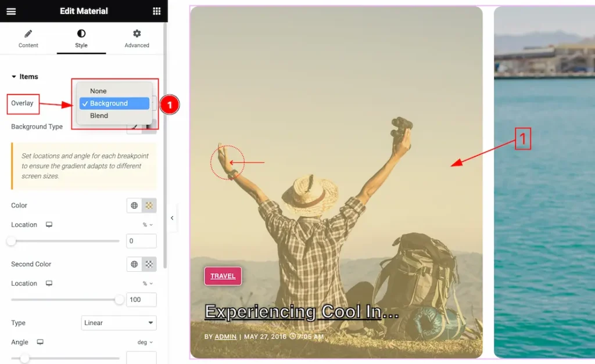Click the globe icon for Second Color

point(134,264)
